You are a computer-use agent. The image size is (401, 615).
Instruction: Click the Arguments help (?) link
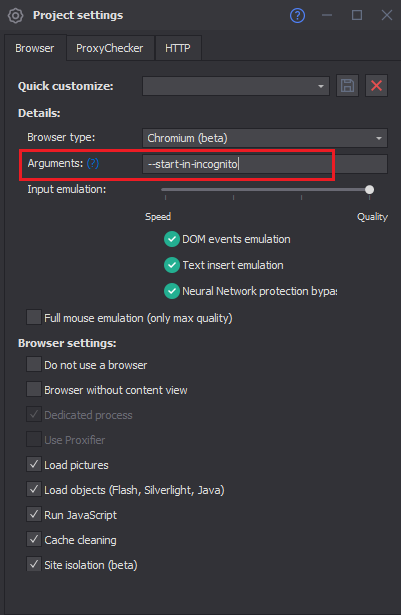pos(93,163)
